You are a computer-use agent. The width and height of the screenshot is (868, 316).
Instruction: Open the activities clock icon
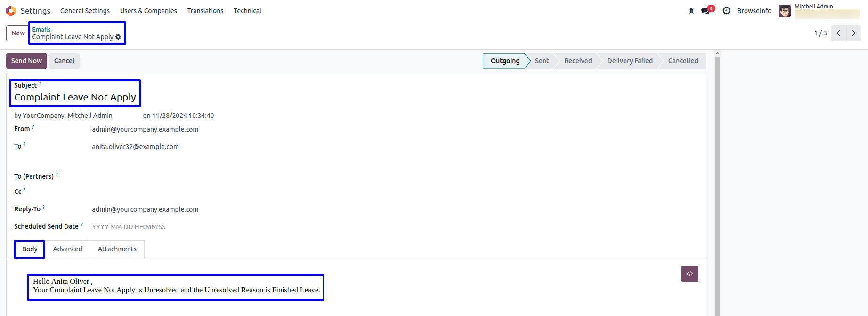point(726,11)
